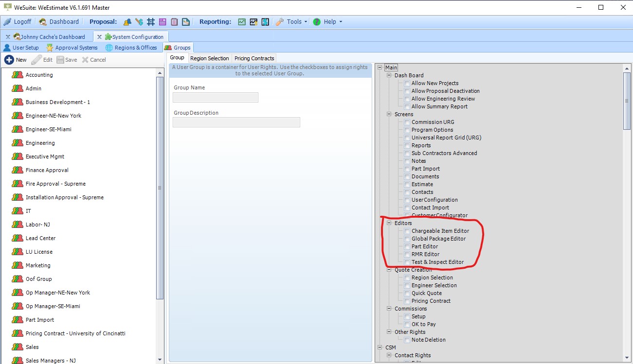Open the first checkmark Reporting icon

coord(241,21)
